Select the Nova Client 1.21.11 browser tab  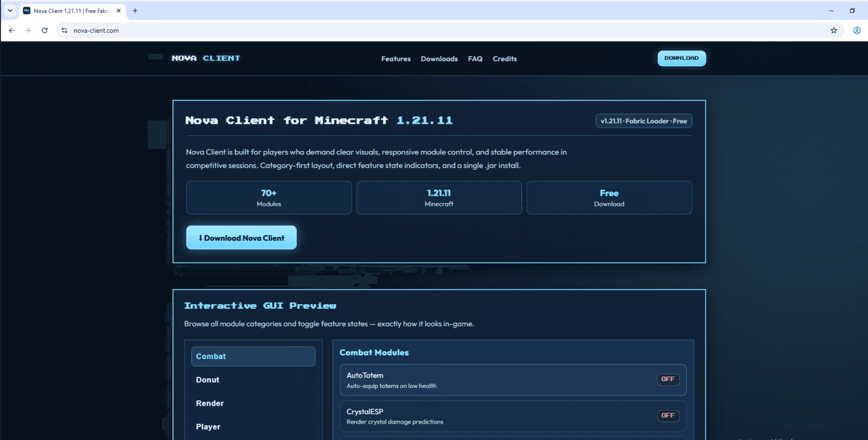(x=72, y=11)
